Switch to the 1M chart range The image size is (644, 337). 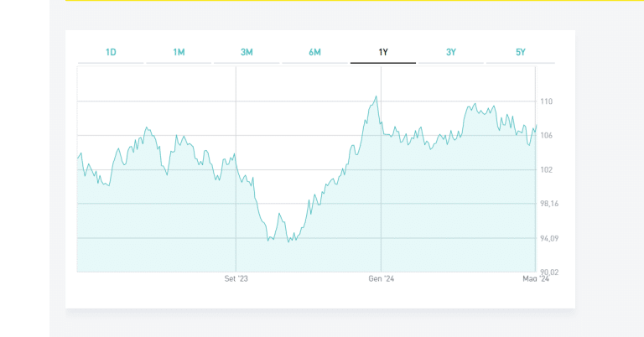tap(179, 52)
